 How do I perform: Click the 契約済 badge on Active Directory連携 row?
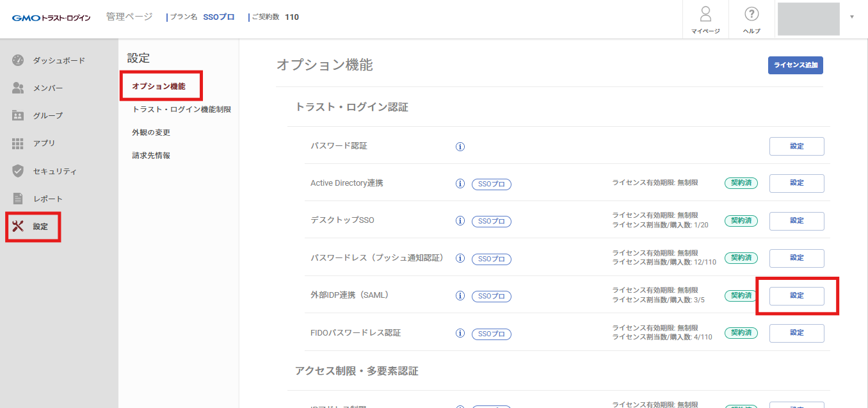coord(741,183)
